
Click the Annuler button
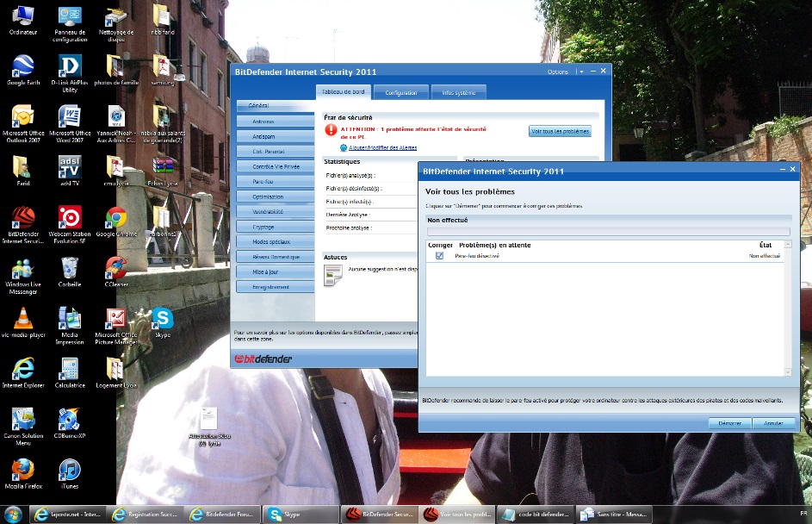pyautogui.click(x=773, y=423)
